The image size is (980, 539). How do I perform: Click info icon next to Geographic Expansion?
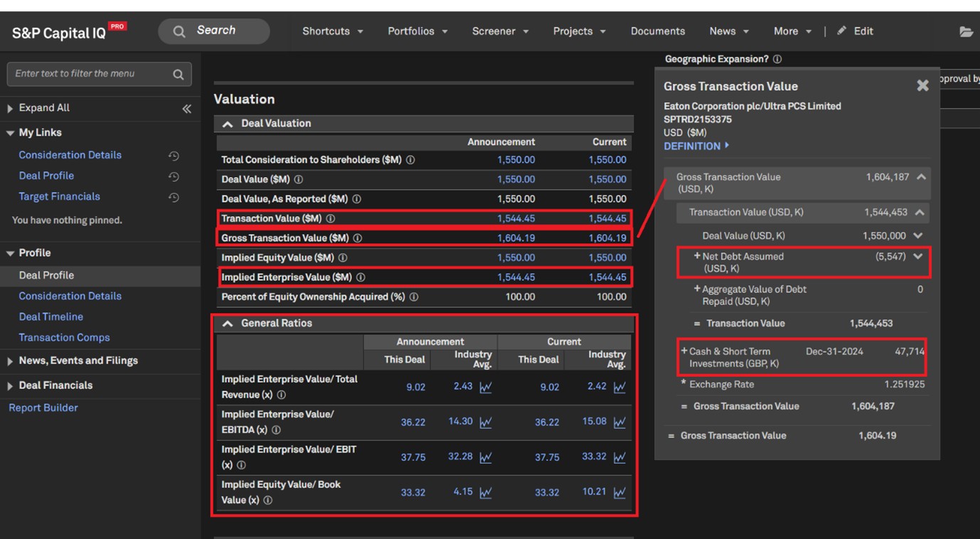[777, 60]
